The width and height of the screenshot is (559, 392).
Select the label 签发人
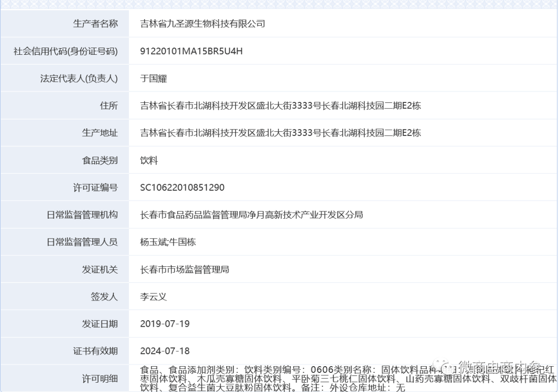104,296
